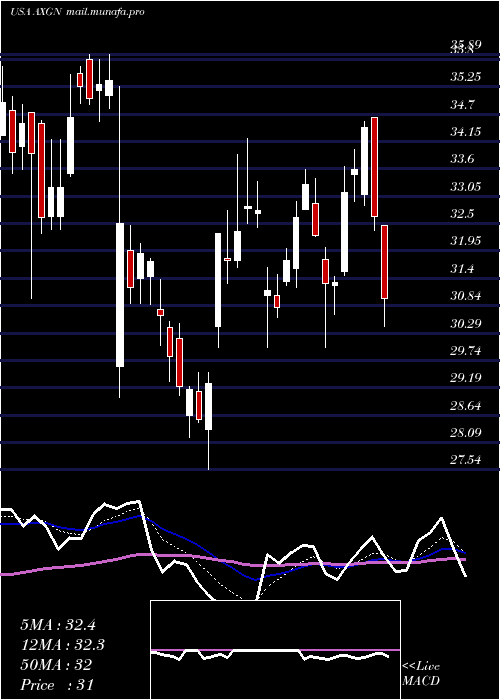500x700 pixels.
Task: Click the 30.29 price axis label
Action: (466, 323)
